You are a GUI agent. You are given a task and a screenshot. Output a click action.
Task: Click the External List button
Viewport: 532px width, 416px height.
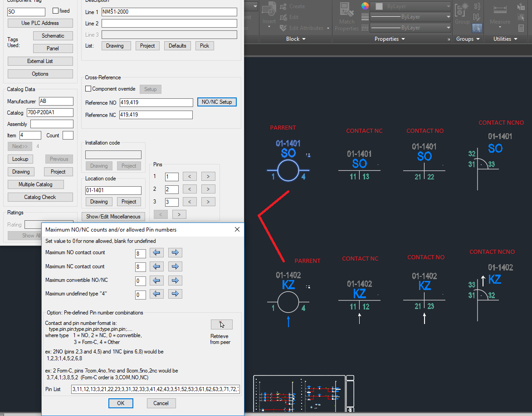(40, 61)
